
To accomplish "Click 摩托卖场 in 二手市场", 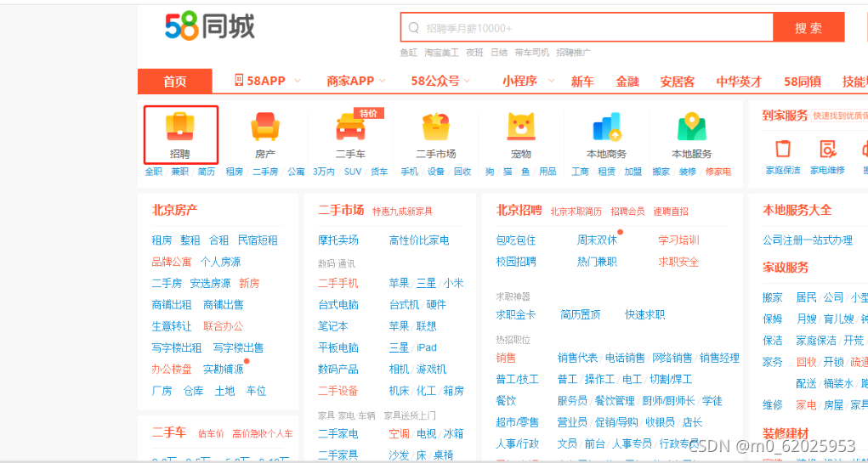I will pos(338,240).
